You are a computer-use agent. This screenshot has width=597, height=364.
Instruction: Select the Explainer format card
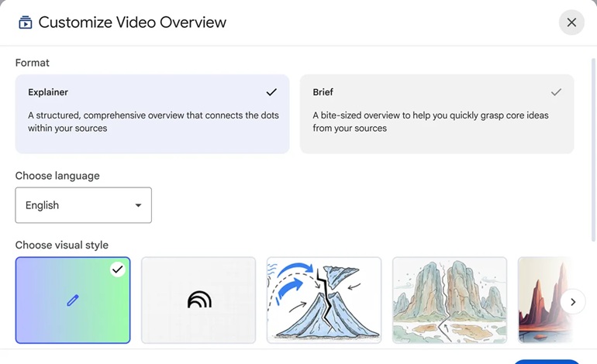[152, 114]
